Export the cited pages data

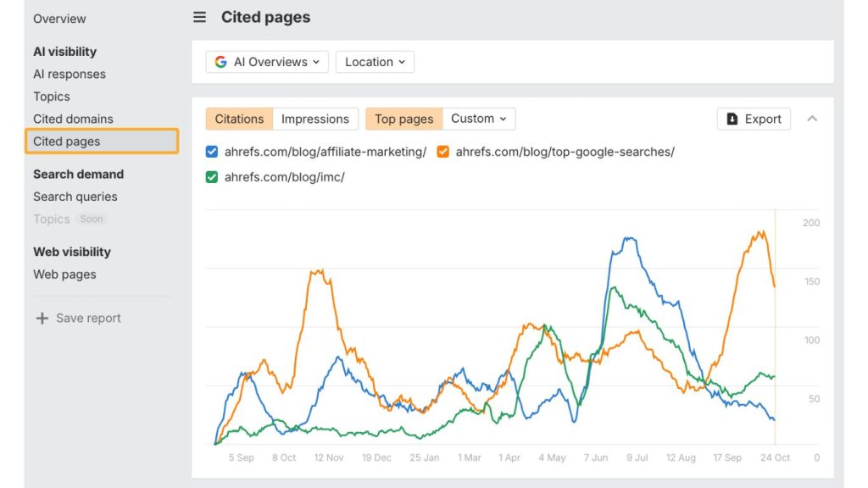point(754,119)
